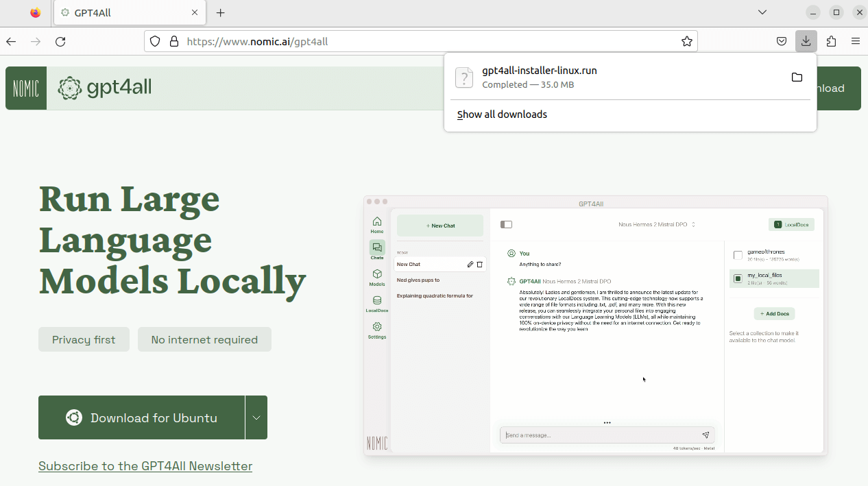
Task: Open the Extensions puzzle icon
Action: coord(831,42)
